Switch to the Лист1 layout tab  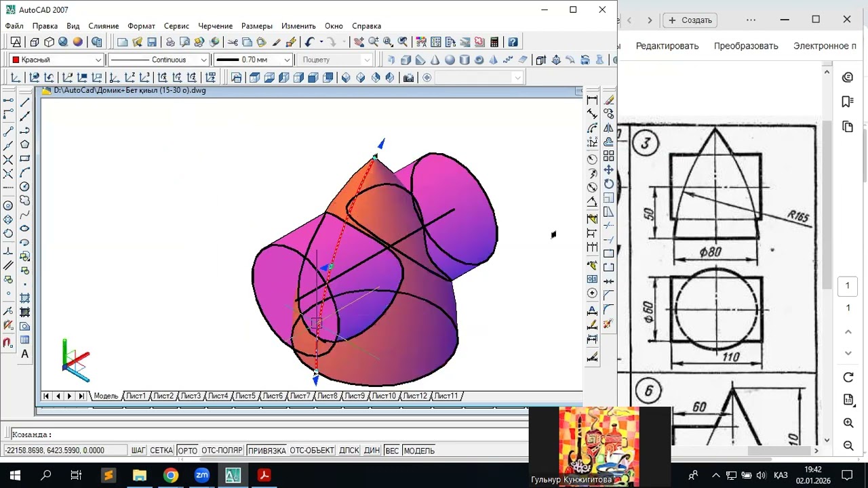point(136,396)
